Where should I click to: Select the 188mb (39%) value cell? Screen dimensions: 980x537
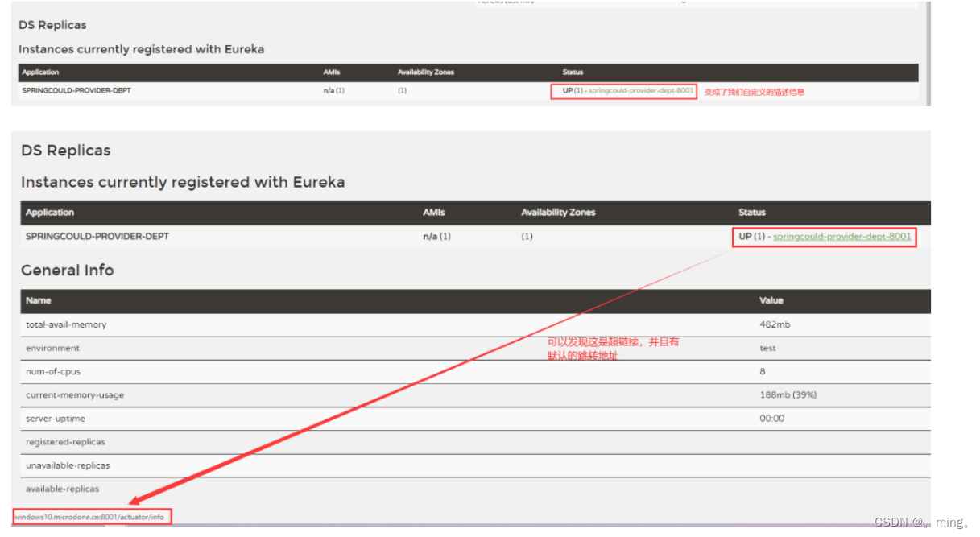click(788, 395)
